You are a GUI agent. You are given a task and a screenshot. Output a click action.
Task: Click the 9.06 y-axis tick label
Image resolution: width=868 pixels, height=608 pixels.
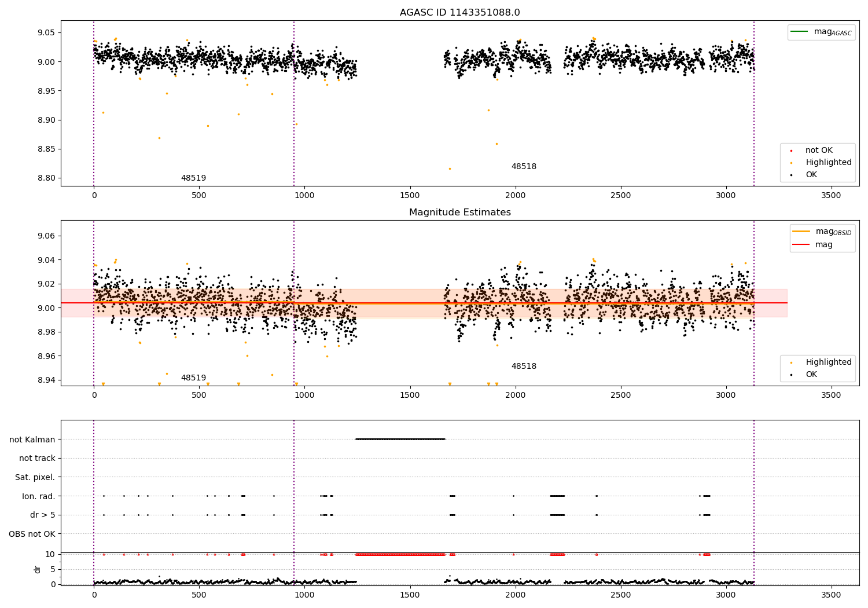[x=46, y=236]
